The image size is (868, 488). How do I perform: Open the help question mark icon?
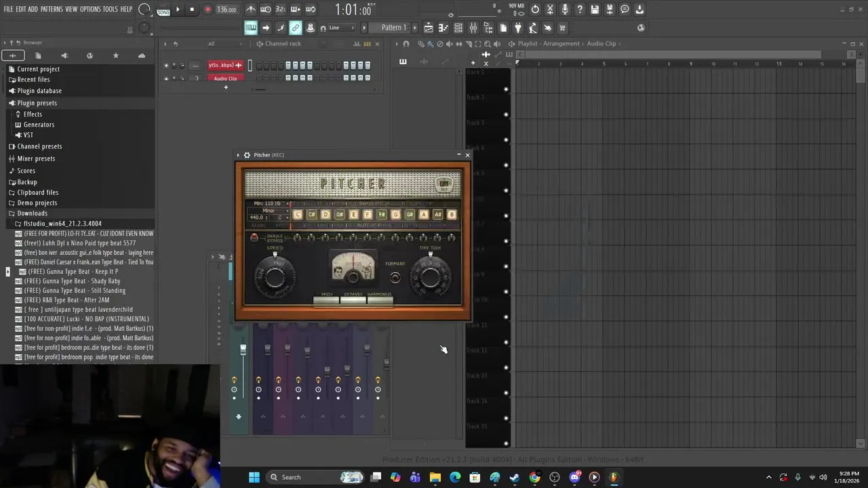[580, 9]
